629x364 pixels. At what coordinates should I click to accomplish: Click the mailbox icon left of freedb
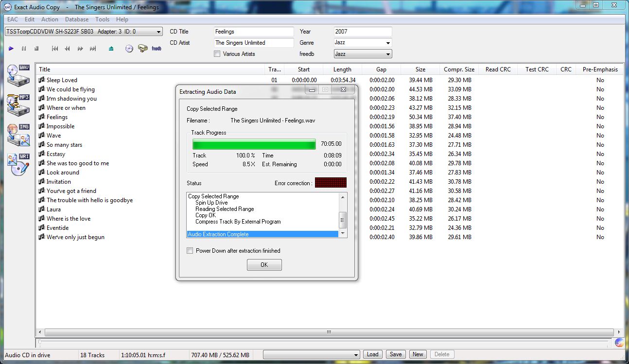pyautogui.click(x=143, y=49)
